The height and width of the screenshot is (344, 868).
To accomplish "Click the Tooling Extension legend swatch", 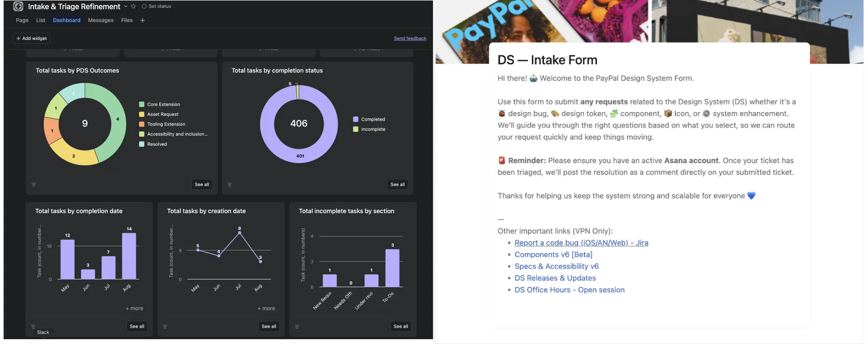I will (x=142, y=124).
